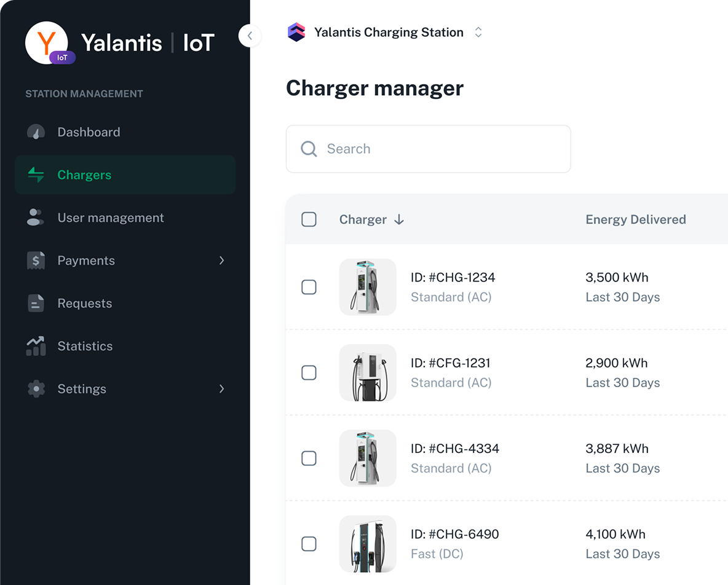The height and width of the screenshot is (585, 728).
Task: Open the #CHG-6490 charger thumbnail
Action: pos(368,544)
